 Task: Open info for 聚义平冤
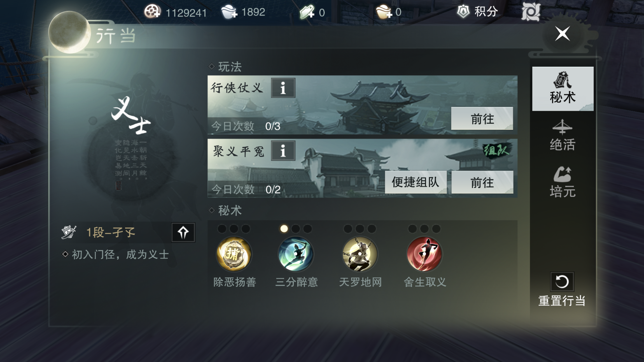point(283,151)
